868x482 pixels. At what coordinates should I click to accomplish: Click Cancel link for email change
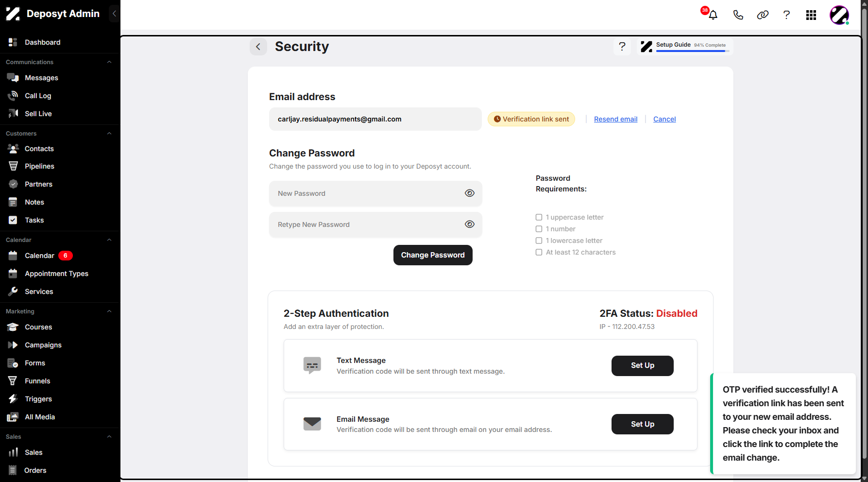(x=664, y=119)
